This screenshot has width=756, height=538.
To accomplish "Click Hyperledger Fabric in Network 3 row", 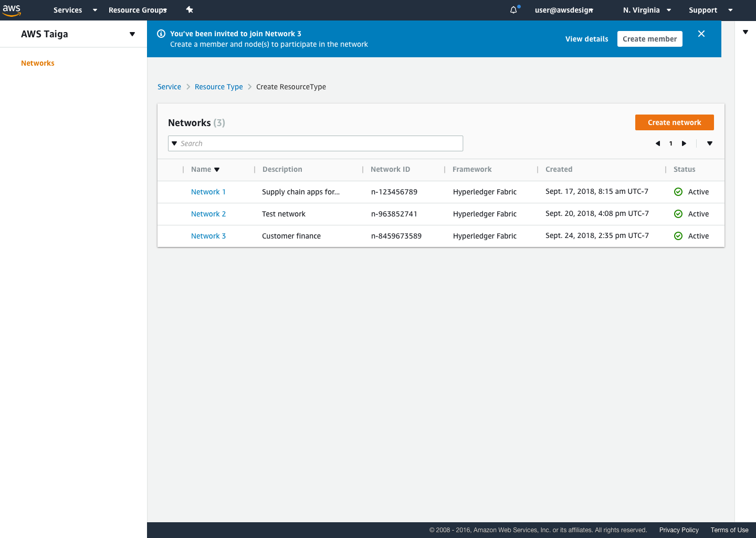I will point(485,236).
